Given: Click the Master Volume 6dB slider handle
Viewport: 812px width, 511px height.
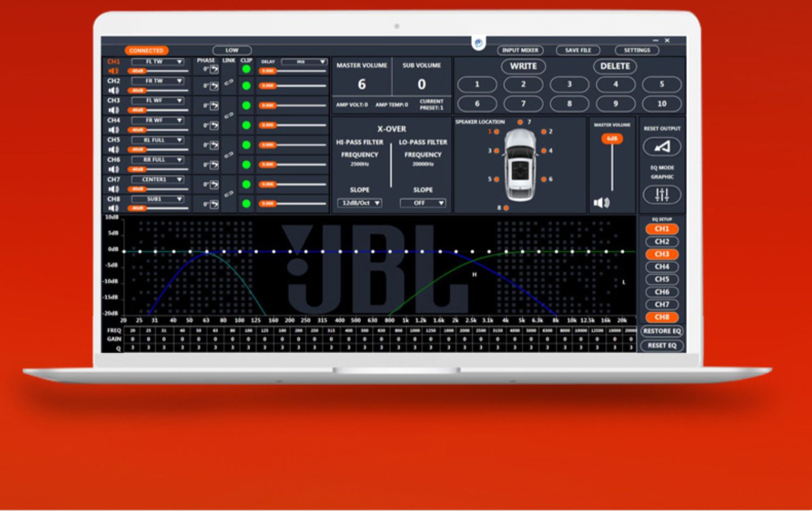Looking at the screenshot, I should tap(612, 139).
